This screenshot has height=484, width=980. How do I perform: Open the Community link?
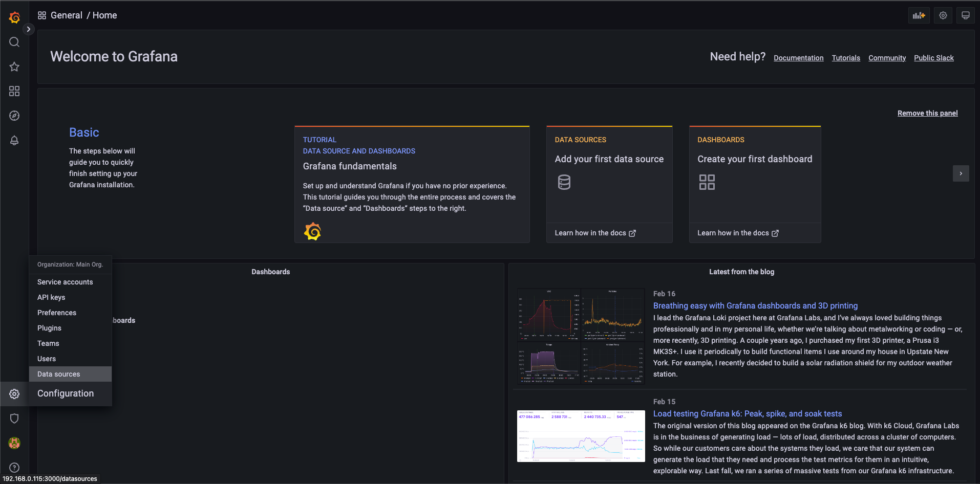pos(887,58)
